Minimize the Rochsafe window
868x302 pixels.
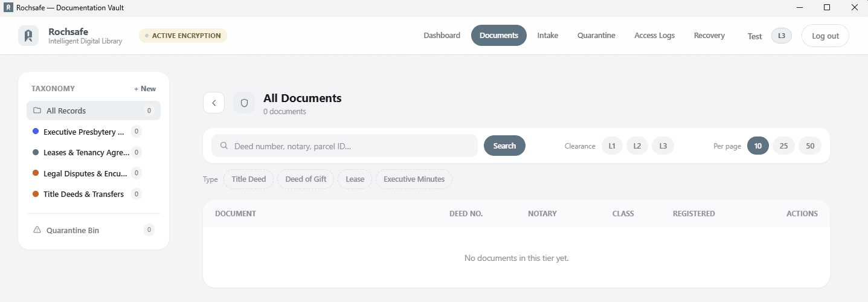(x=800, y=8)
